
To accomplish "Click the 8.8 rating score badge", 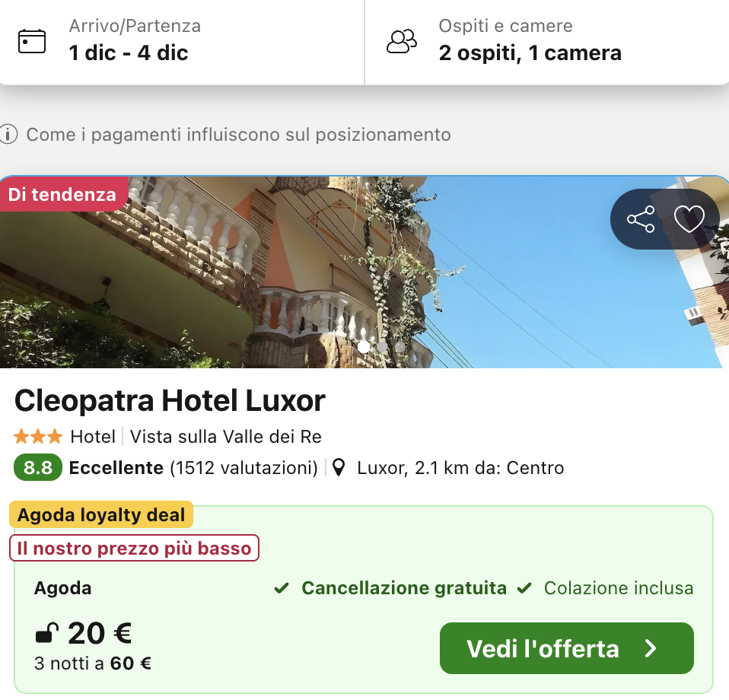I will [x=38, y=467].
